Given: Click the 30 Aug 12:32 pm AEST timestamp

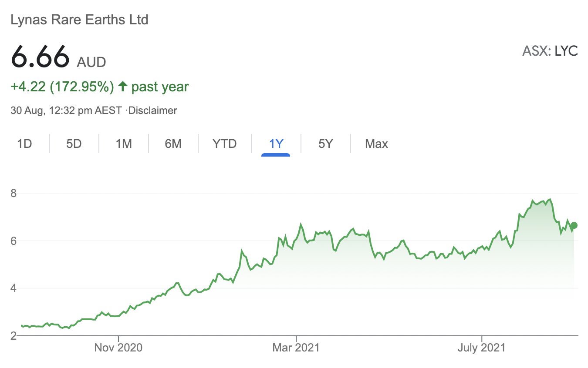Looking at the screenshot, I should tap(66, 110).
